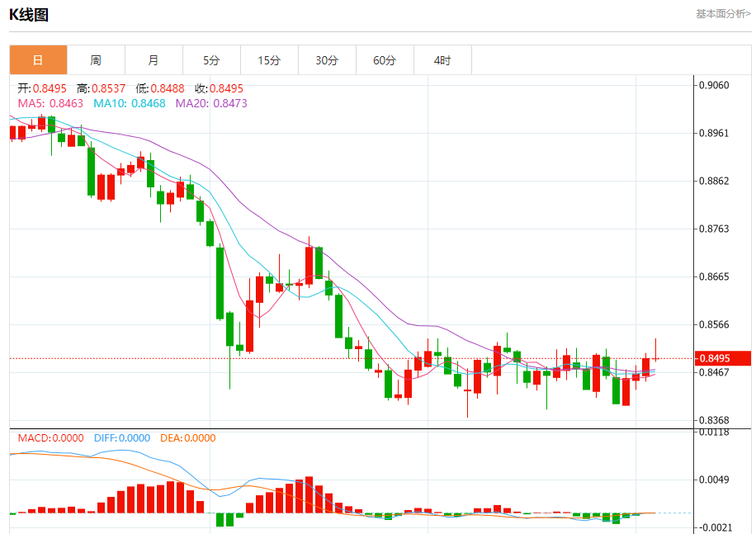Click the 0.8566 price axis label

coord(714,324)
